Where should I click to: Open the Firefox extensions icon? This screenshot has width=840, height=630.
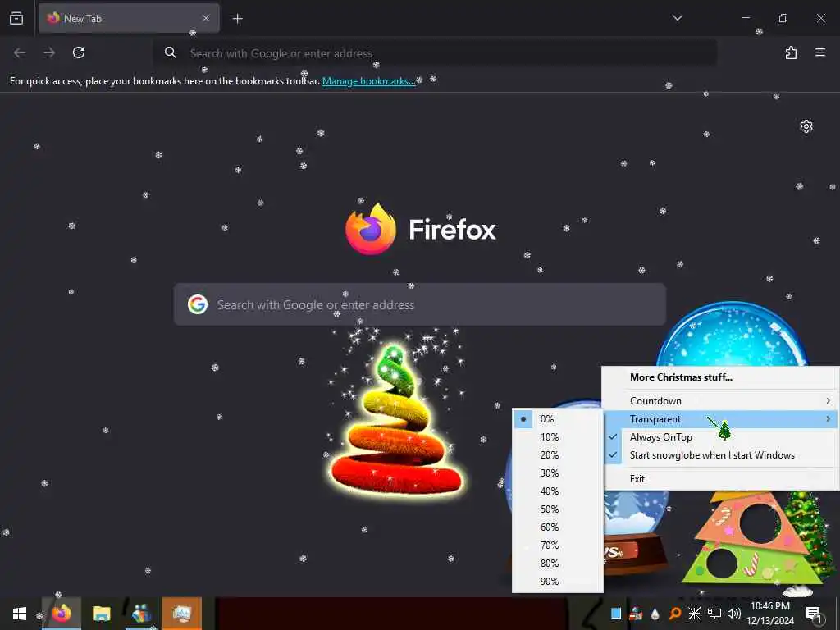[x=791, y=52]
